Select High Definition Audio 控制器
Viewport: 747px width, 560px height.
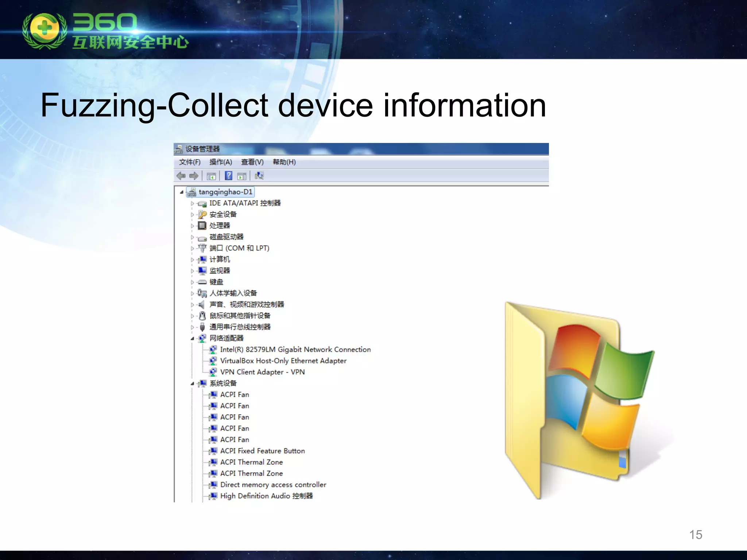[x=267, y=496]
